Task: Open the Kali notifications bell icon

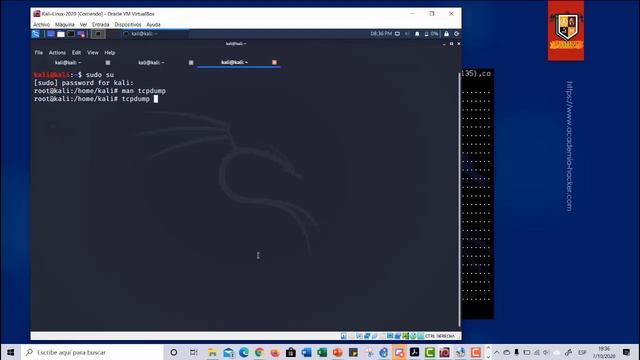Action: click(417, 34)
